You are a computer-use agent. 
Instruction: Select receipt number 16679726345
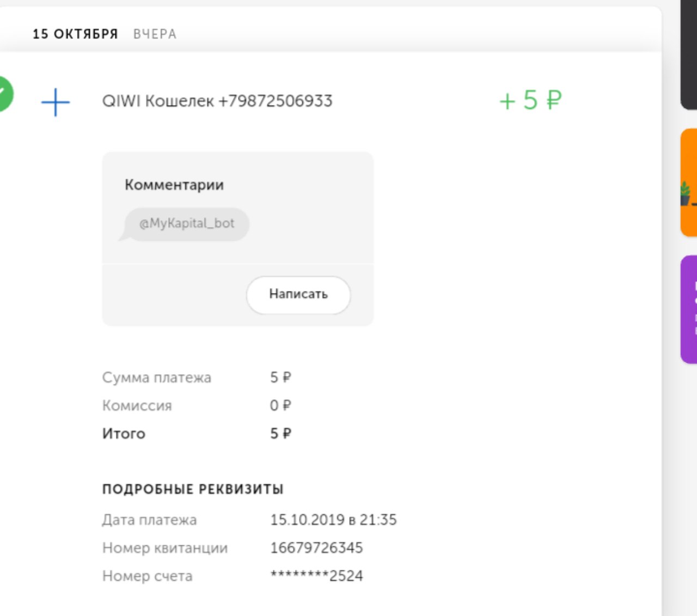[316, 548]
